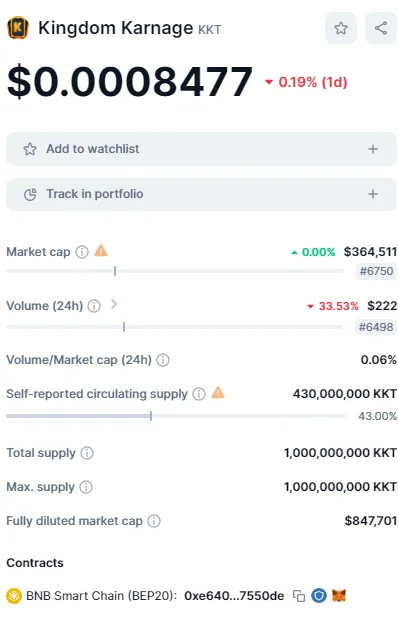Click the volume rank #6498 badge

[376, 327]
